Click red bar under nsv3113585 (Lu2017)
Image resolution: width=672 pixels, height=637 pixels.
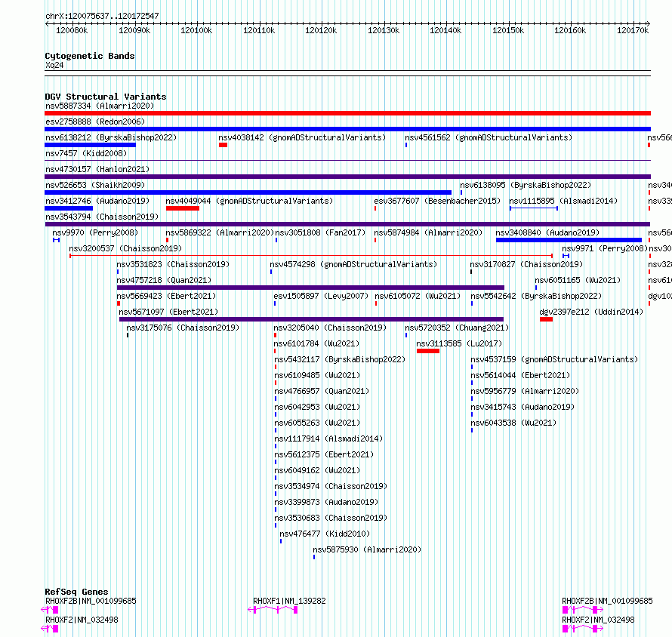[x=427, y=351]
